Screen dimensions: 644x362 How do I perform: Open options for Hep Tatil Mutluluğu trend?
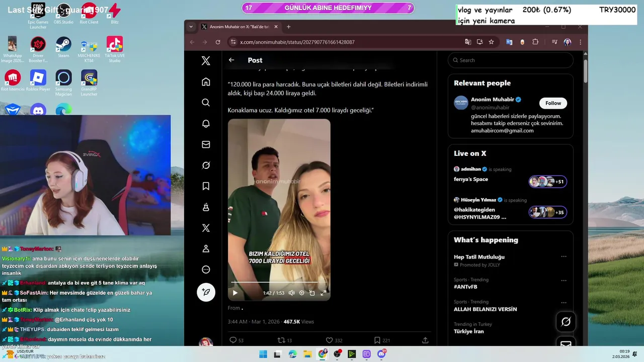point(563,256)
